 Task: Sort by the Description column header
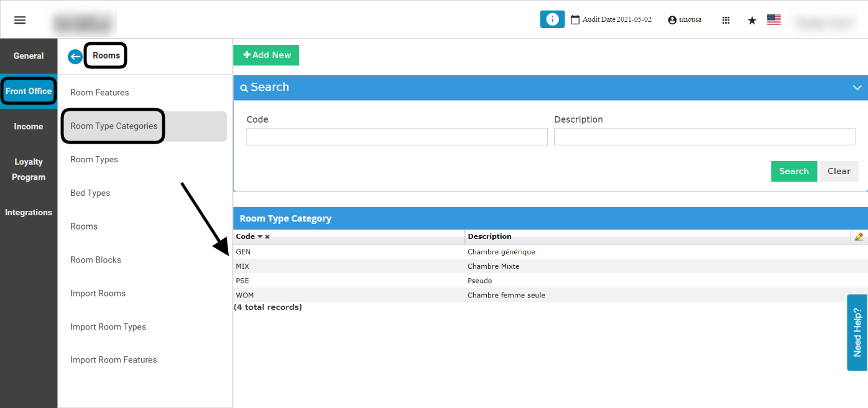tap(490, 236)
